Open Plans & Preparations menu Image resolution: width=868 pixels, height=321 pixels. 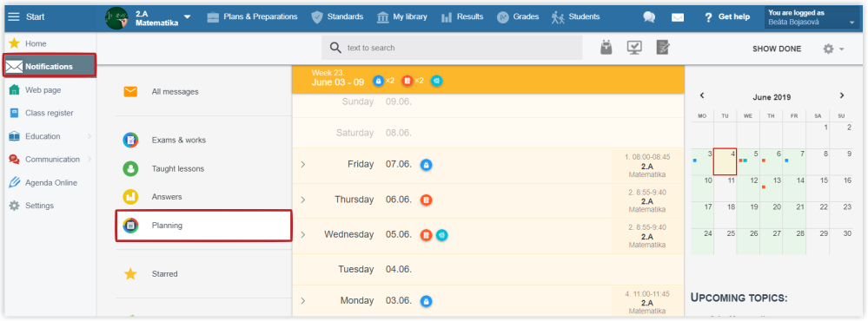252,17
